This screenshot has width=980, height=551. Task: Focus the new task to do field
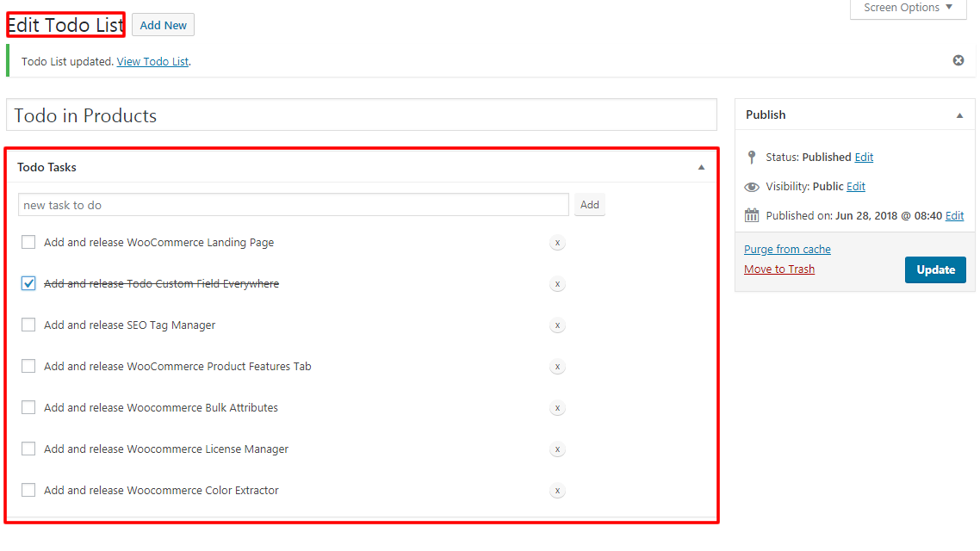(293, 205)
